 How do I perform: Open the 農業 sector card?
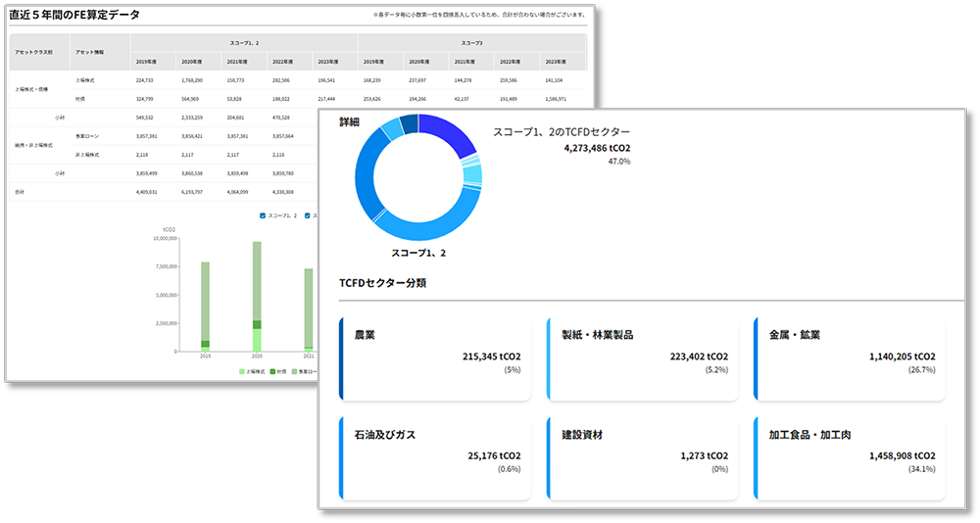(x=435, y=358)
